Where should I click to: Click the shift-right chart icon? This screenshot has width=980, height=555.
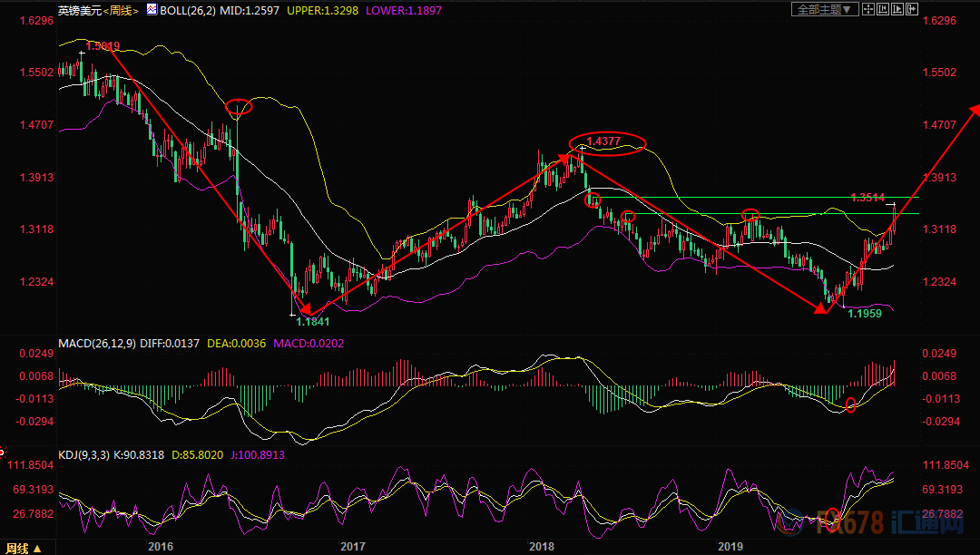pos(912,9)
